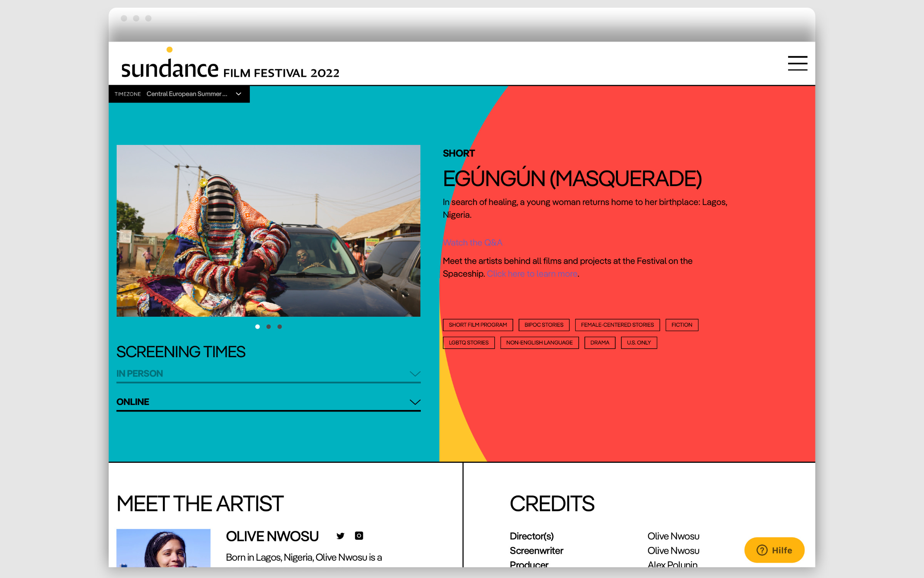Expand the ONLINE screening times section
The width and height of the screenshot is (924, 578).
click(x=414, y=401)
